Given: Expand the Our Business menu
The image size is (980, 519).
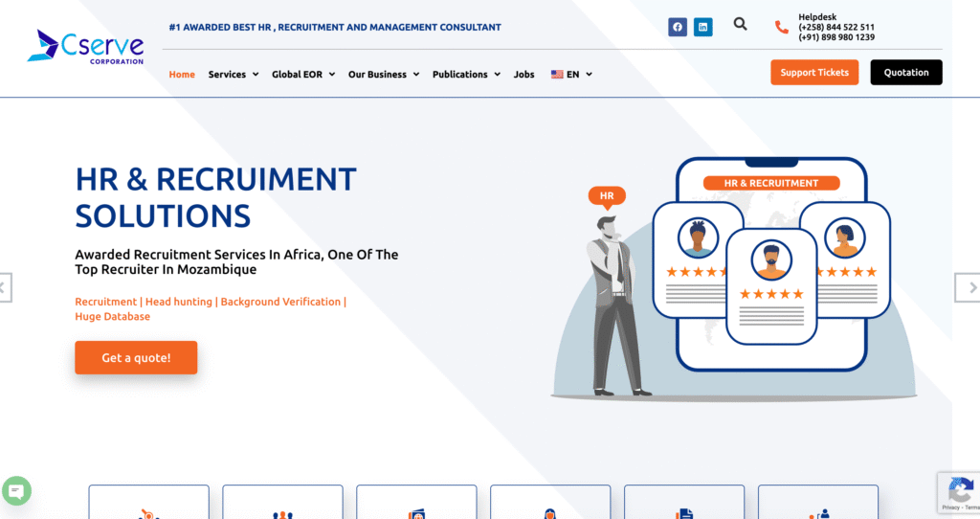Looking at the screenshot, I should click(384, 74).
